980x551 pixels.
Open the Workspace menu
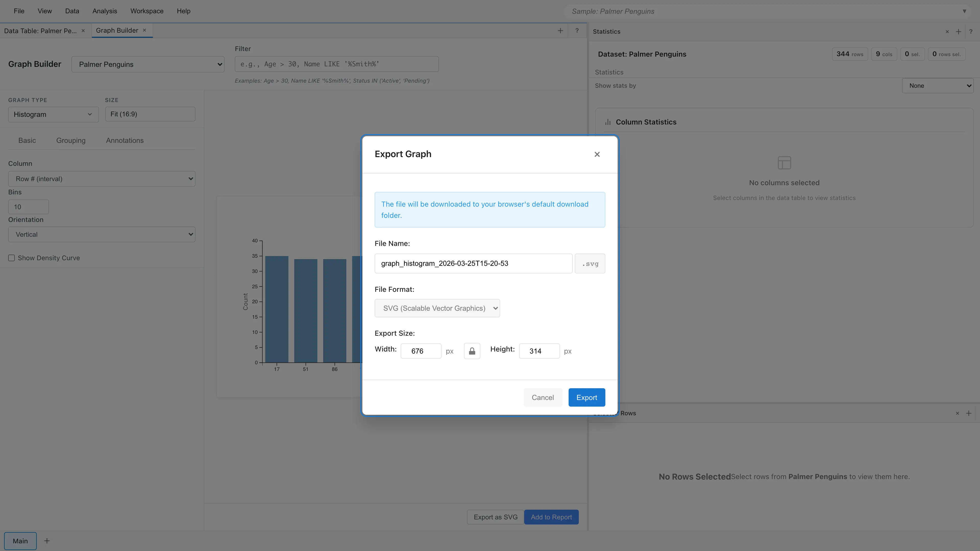point(147,11)
